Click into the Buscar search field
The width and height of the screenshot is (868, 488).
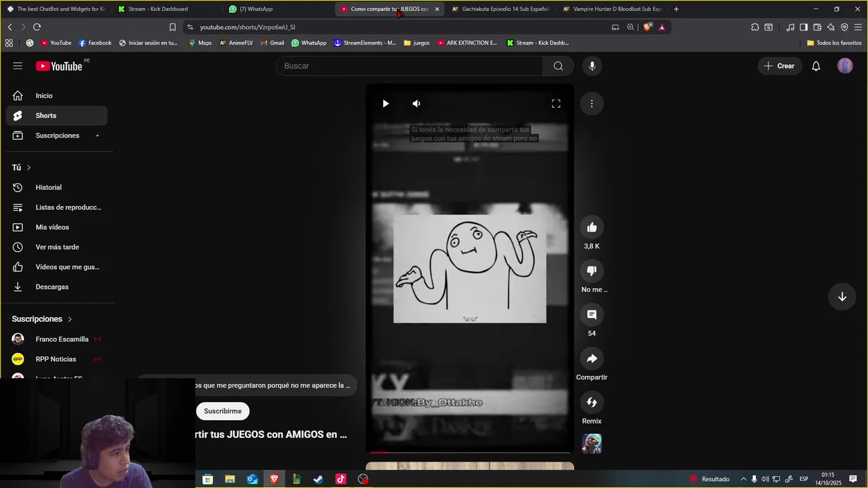coord(410,66)
